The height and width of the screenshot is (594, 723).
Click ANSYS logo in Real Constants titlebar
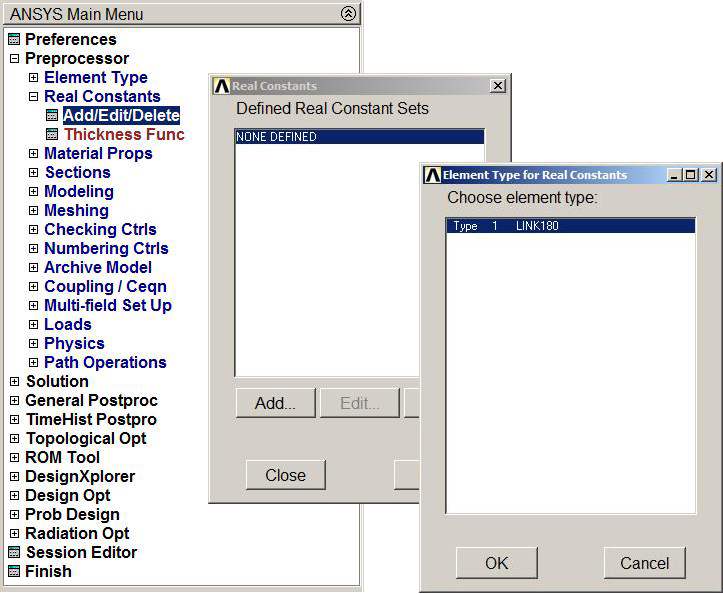point(222,87)
